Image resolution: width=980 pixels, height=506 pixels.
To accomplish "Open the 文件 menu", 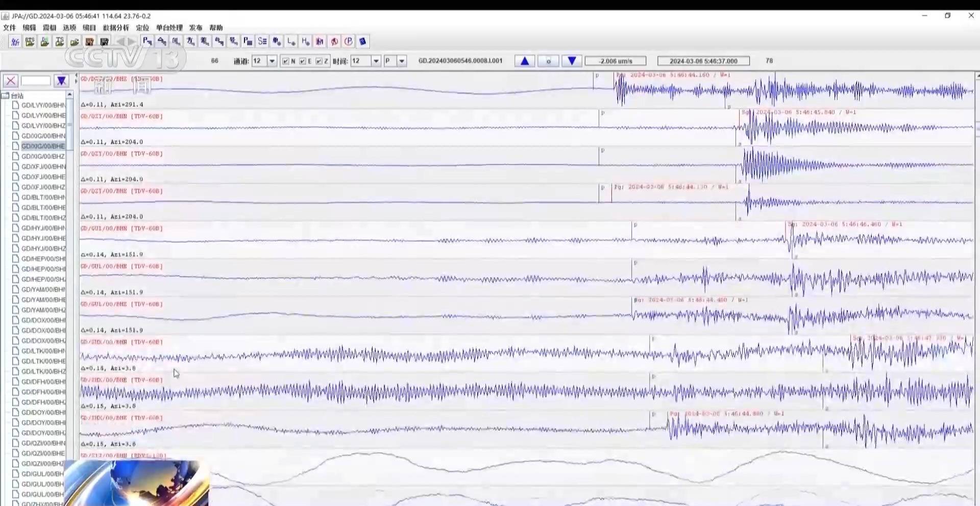I will pyautogui.click(x=10, y=28).
